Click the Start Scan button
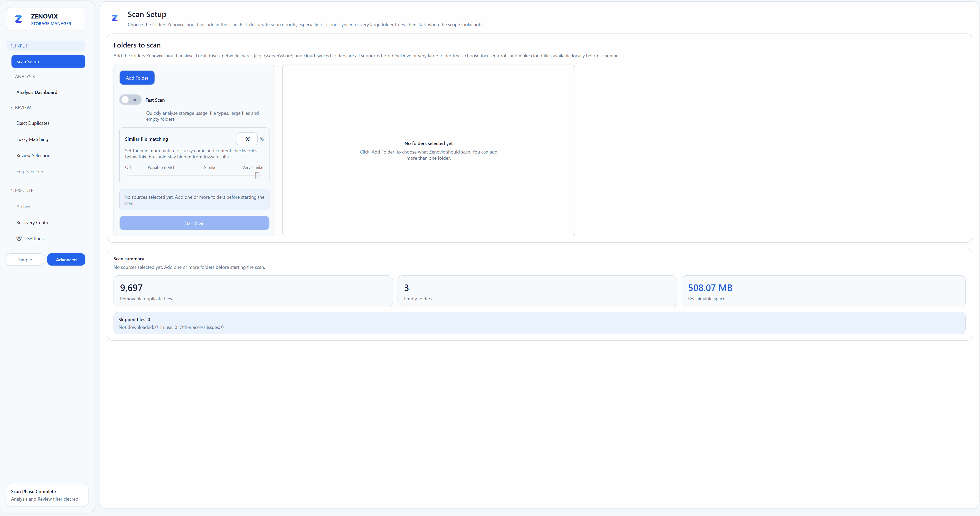The height and width of the screenshot is (516, 980). (194, 223)
